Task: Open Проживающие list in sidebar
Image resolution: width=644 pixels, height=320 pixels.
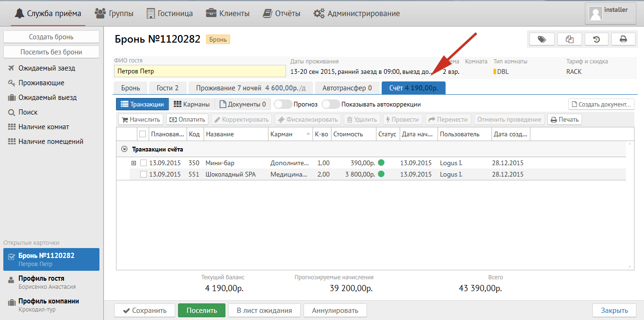Action: [x=41, y=83]
